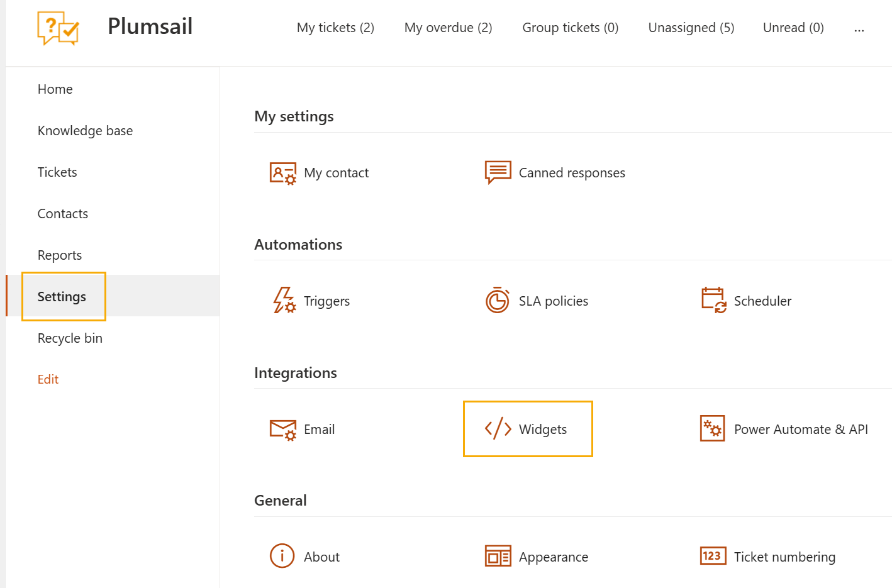
Task: Click the Power Automate & API label
Action: (x=801, y=430)
